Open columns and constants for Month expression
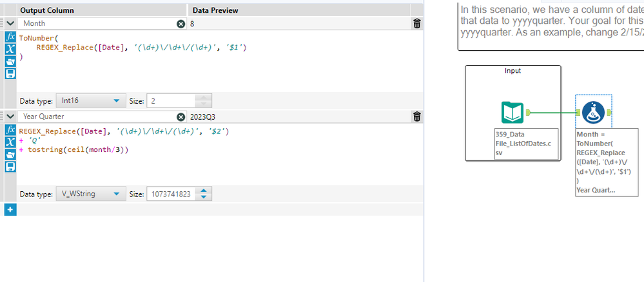Image resolution: width=644 pixels, height=282 pixels. pyautogui.click(x=10, y=50)
